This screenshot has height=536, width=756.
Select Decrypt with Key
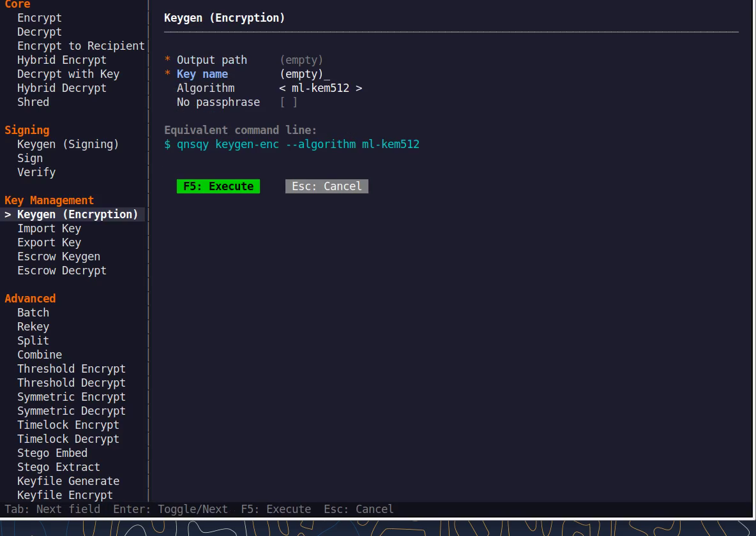(68, 74)
